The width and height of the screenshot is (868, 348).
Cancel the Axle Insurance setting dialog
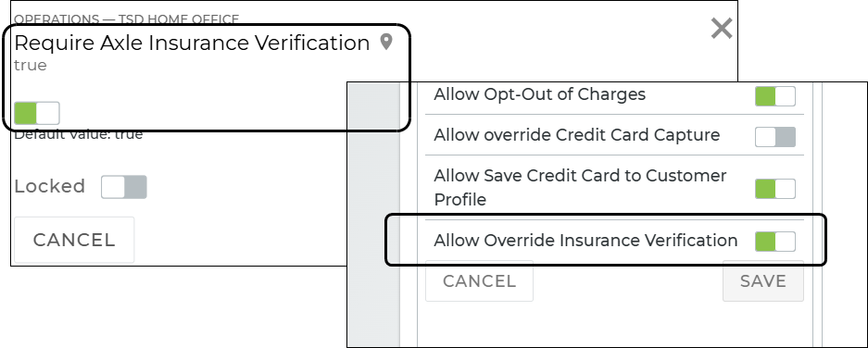point(74,240)
